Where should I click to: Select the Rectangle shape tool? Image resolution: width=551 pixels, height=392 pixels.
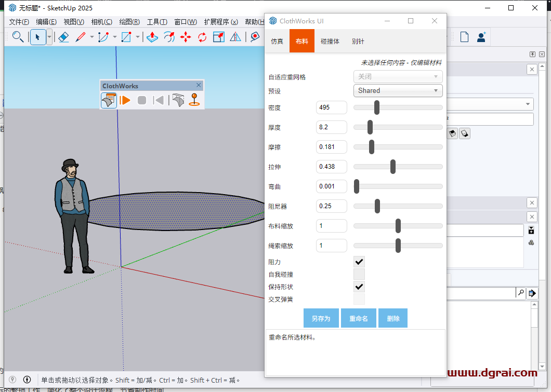pyautogui.click(x=126, y=37)
